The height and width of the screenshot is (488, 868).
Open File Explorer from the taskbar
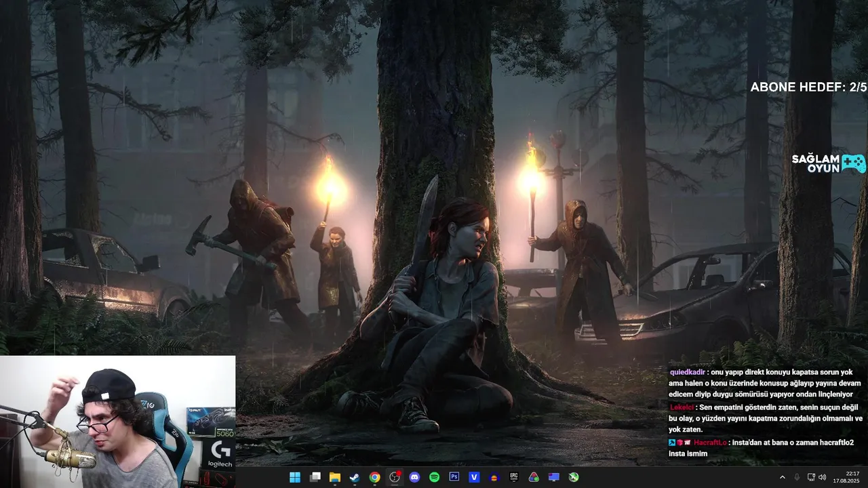tap(335, 477)
